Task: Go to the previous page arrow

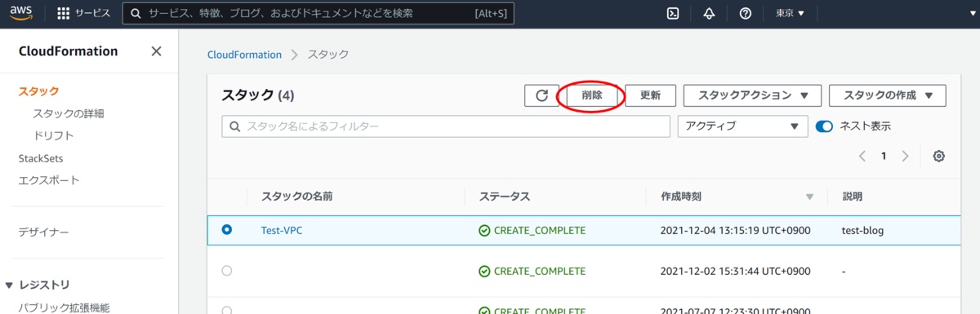Action: click(x=862, y=157)
